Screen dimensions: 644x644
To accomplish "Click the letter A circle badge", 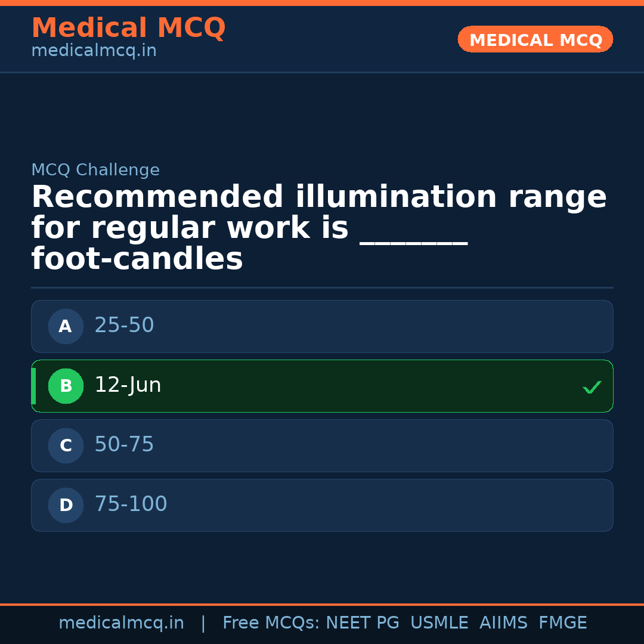I will [x=66, y=326].
